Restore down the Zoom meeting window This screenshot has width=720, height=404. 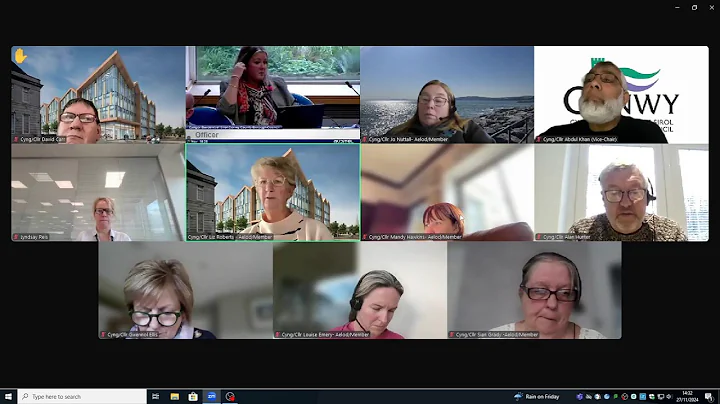694,7
